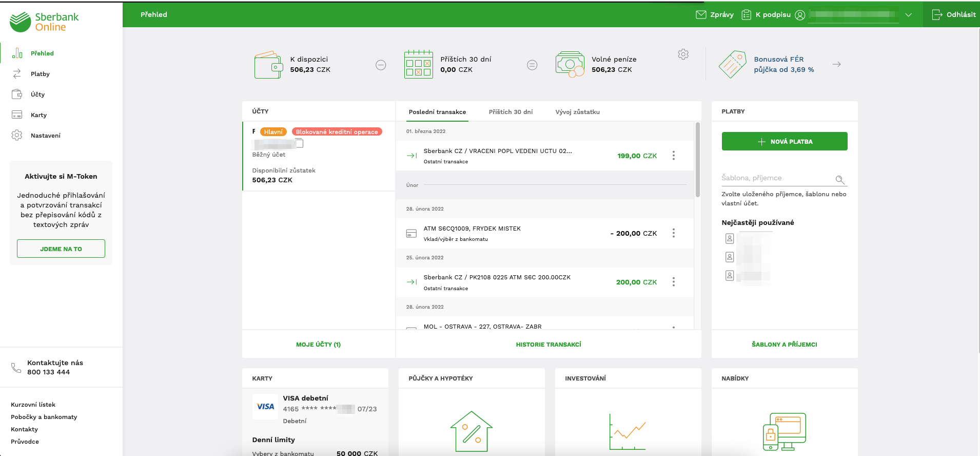
Task: Click the Nabídky devices icon
Action: click(785, 431)
